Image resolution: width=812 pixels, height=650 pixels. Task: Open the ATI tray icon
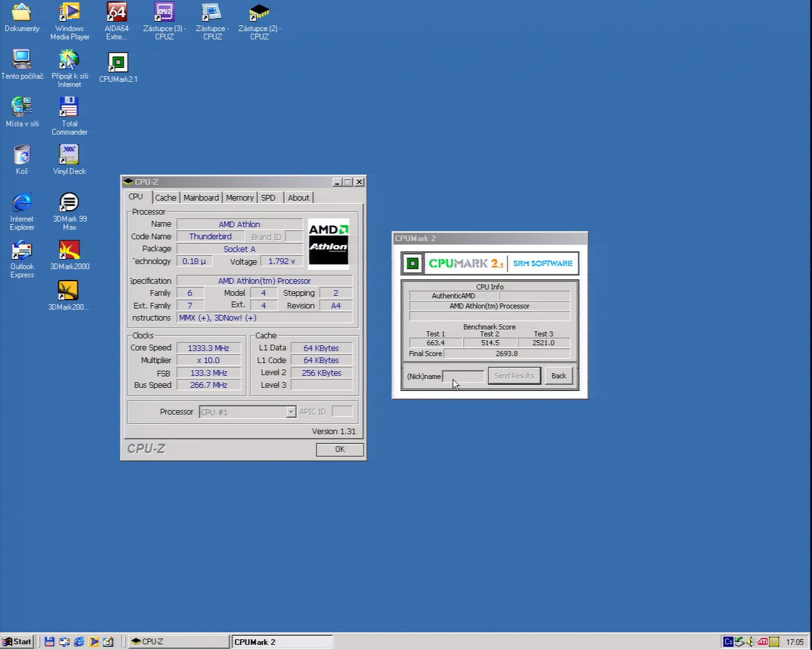(x=763, y=642)
